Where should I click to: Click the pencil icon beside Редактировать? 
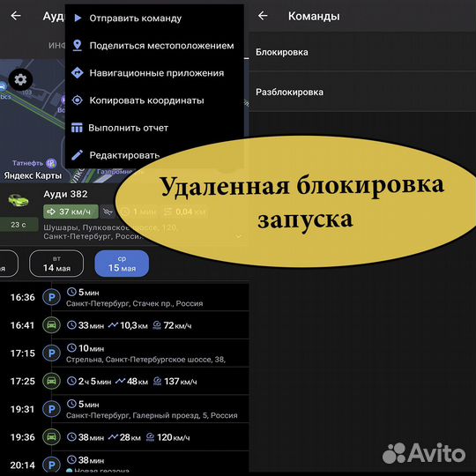coord(77,155)
